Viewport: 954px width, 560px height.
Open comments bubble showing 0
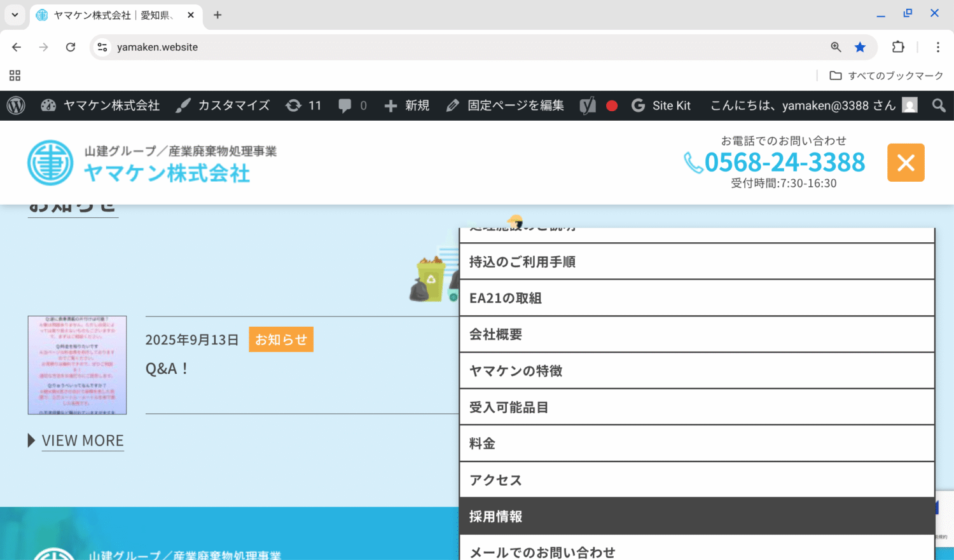352,106
